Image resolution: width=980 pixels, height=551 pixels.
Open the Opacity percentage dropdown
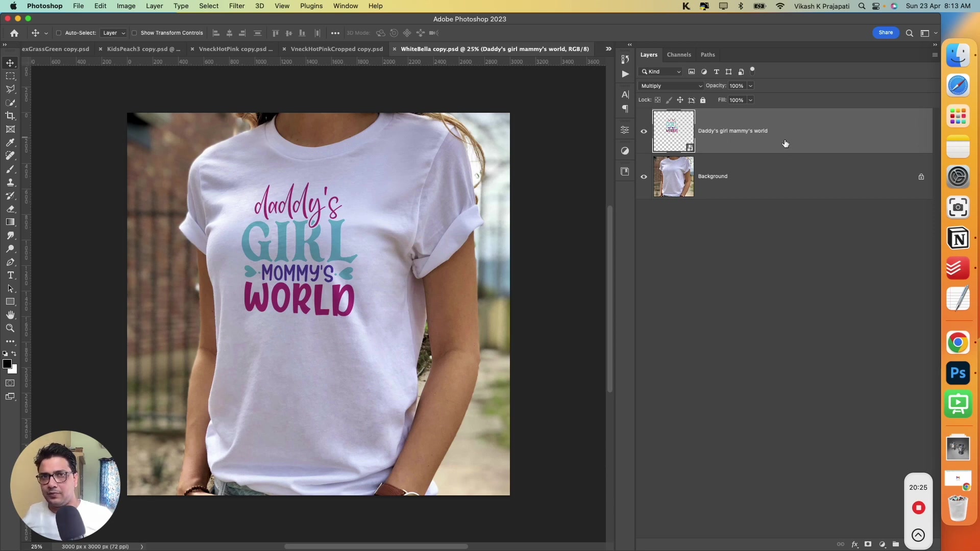(749, 86)
